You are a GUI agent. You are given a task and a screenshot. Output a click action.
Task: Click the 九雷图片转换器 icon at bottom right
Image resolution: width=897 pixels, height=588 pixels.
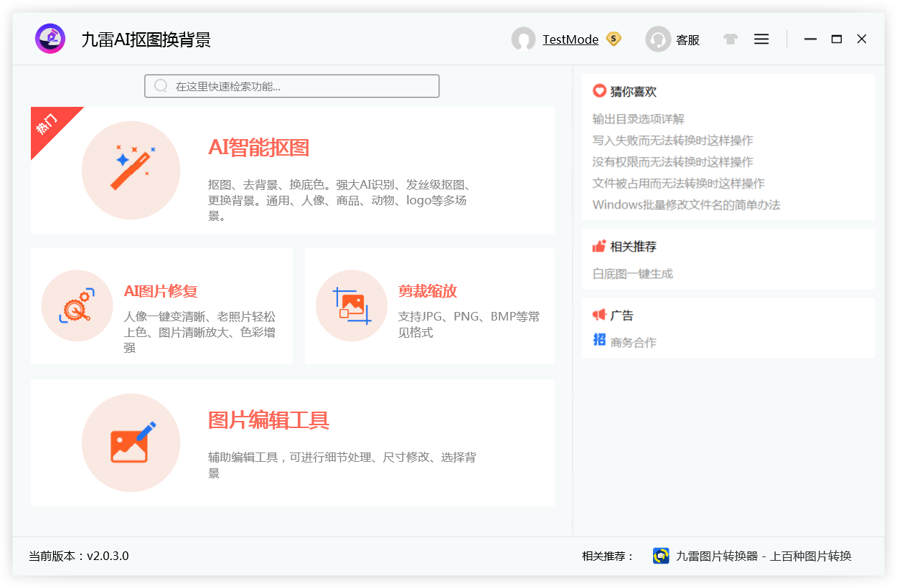tap(661, 555)
